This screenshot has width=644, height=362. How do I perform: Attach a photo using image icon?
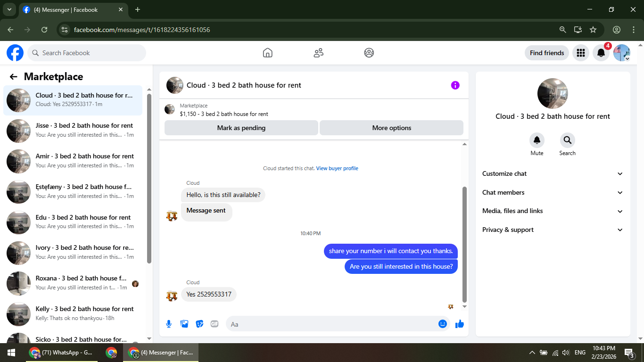coord(184,324)
